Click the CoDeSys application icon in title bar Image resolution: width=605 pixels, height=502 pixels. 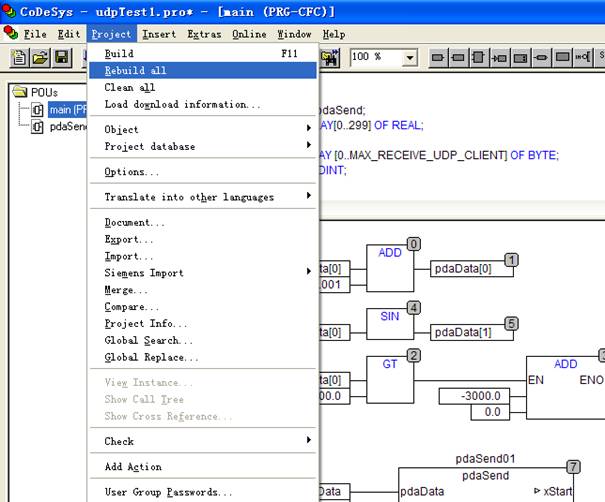10,10
